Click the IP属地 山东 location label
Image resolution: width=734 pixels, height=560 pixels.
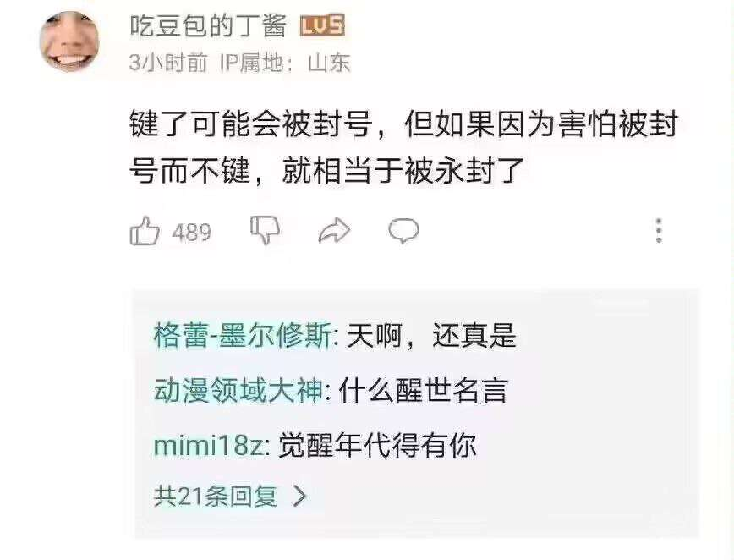pos(285,63)
